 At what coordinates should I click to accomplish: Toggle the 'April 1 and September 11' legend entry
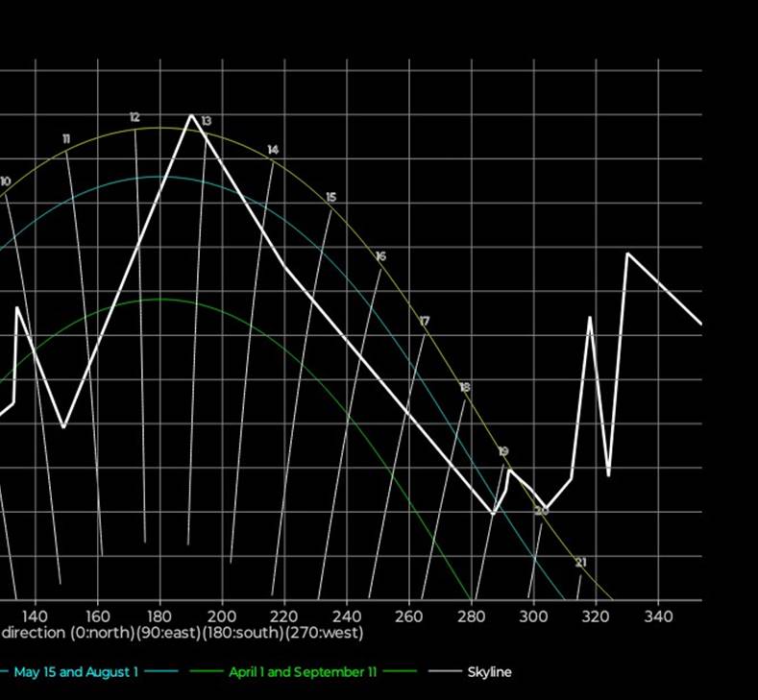pyautogui.click(x=302, y=672)
